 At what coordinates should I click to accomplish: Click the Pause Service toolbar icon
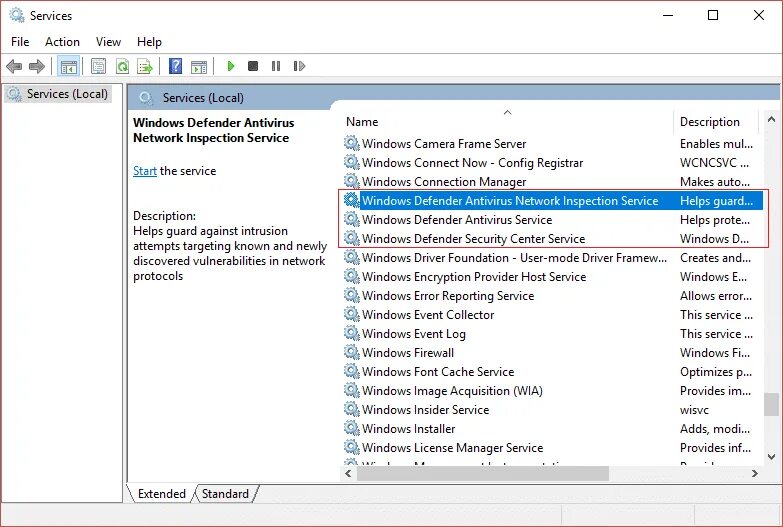click(x=276, y=66)
